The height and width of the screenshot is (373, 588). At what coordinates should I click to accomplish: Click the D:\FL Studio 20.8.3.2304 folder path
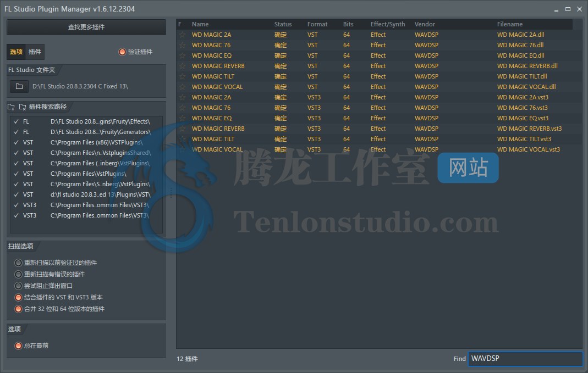[80, 86]
